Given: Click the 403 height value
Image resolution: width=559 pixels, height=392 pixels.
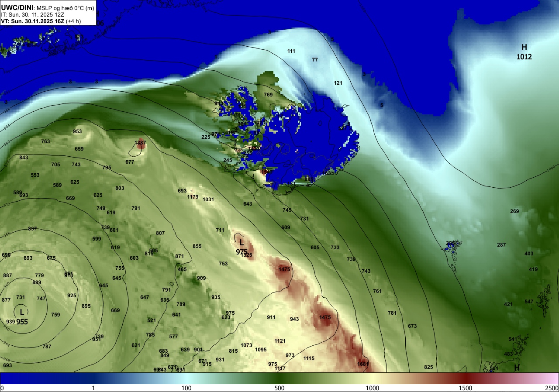Looking at the screenshot, I should (x=529, y=254).
